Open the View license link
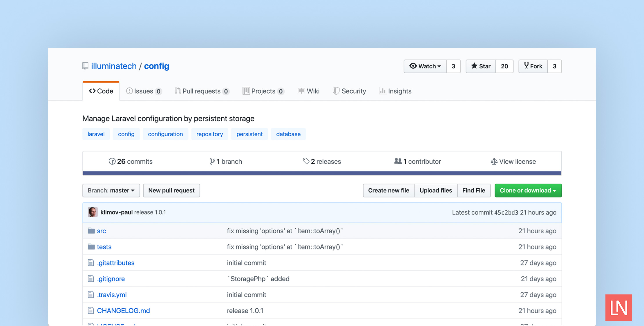The height and width of the screenshot is (326, 644). tap(513, 161)
